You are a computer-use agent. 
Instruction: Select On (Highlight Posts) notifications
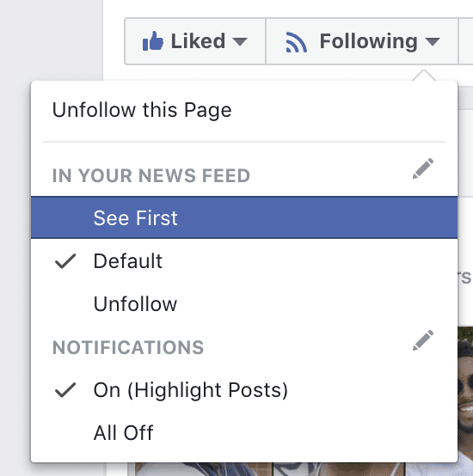tap(244, 390)
